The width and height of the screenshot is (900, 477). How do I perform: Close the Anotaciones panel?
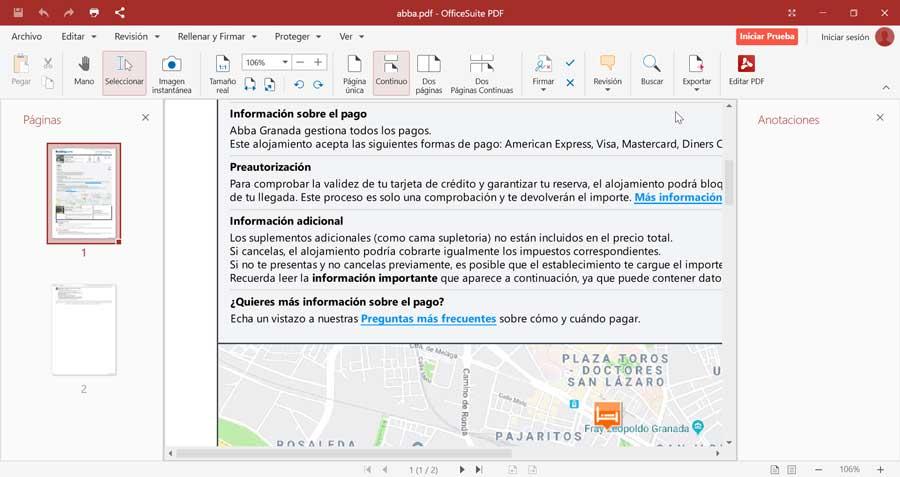[880, 118]
